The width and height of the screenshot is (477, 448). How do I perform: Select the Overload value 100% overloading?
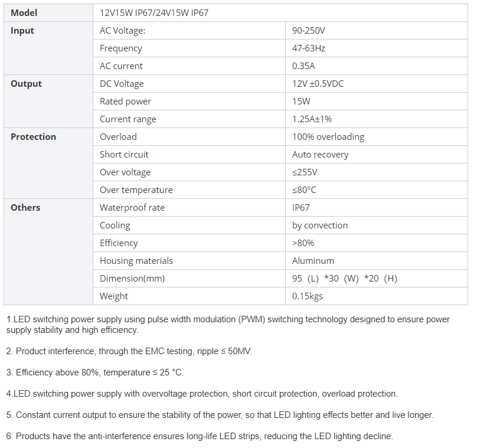(x=328, y=137)
